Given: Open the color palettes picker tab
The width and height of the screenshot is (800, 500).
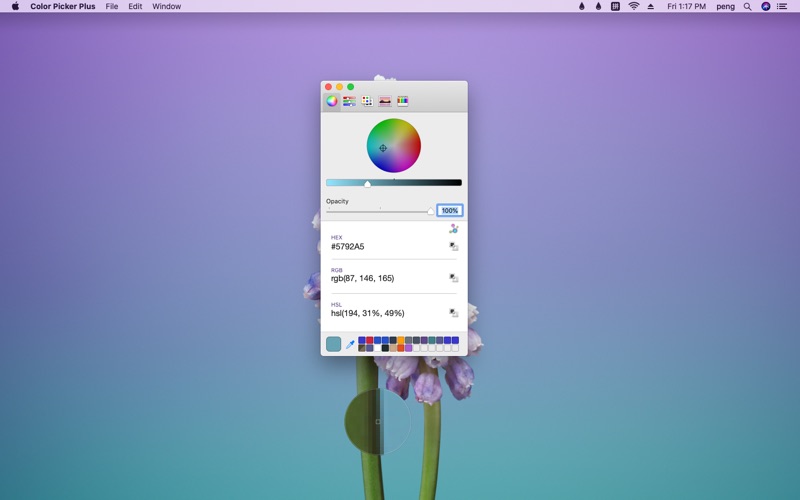Looking at the screenshot, I should [367, 101].
